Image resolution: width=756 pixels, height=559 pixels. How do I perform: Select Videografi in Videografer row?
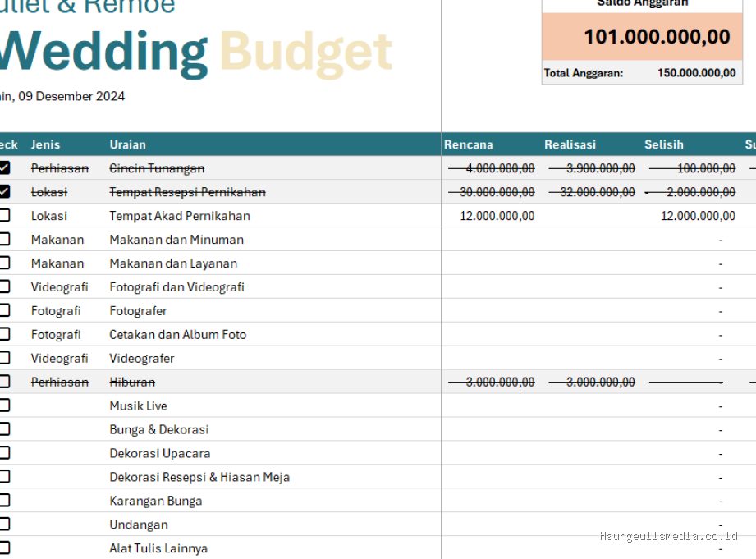[x=59, y=359]
